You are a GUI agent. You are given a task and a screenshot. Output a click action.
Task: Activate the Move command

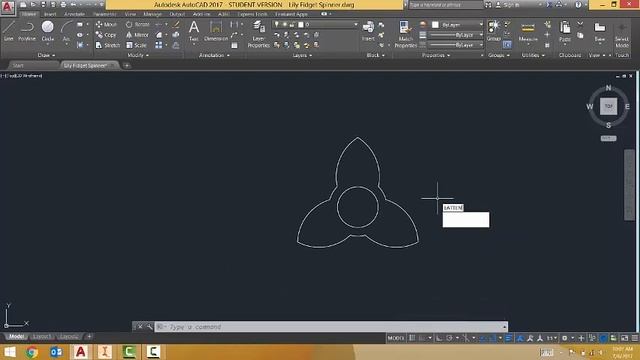pos(106,24)
